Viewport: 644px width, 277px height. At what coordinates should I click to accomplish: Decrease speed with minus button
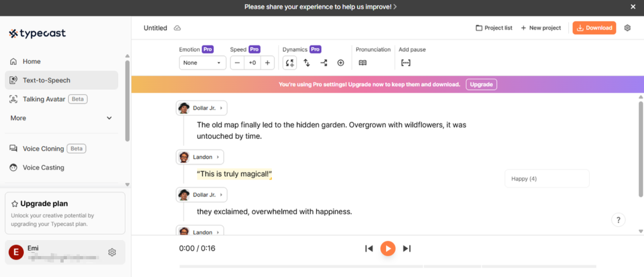tap(237, 63)
